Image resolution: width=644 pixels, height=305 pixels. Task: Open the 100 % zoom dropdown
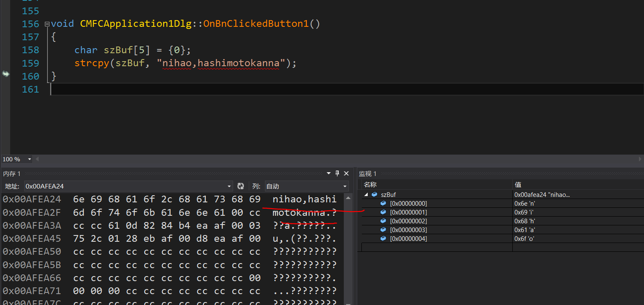[x=29, y=159]
